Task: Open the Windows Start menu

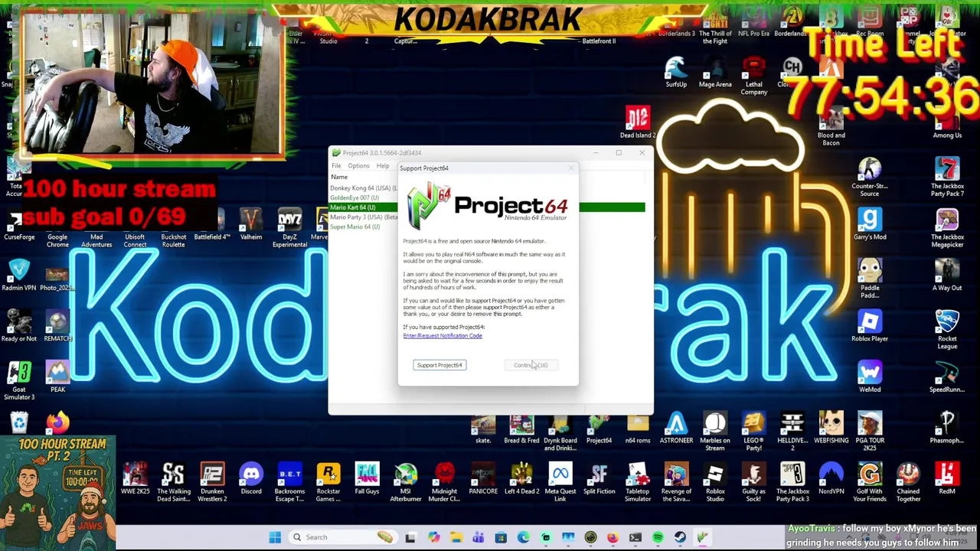Action: click(x=275, y=537)
